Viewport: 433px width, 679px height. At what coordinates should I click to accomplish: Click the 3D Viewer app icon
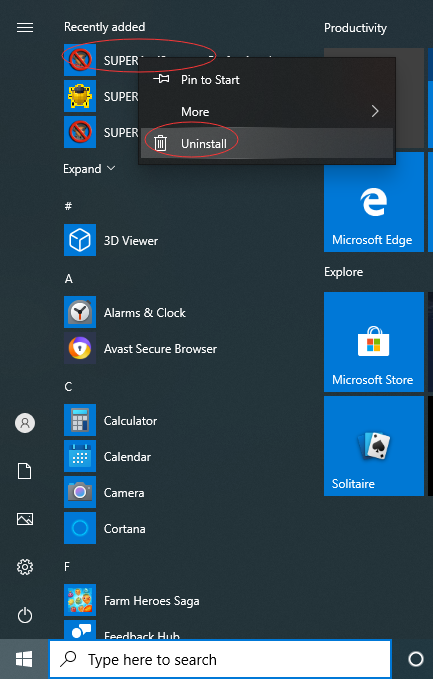[80, 240]
